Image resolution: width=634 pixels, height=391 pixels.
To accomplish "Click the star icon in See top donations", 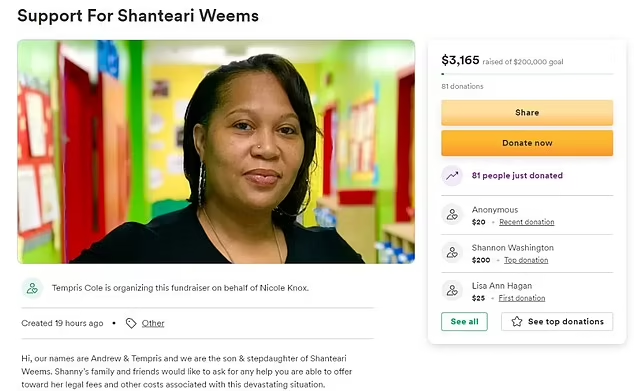I will coord(516,321).
